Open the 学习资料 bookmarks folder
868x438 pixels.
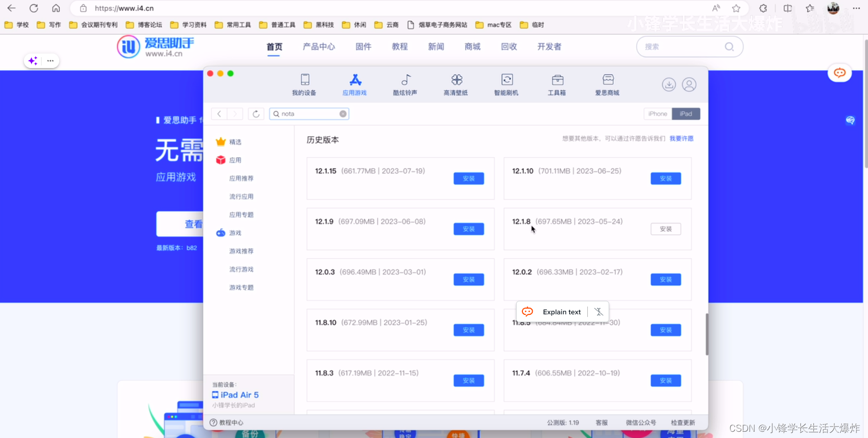pyautogui.click(x=188, y=25)
